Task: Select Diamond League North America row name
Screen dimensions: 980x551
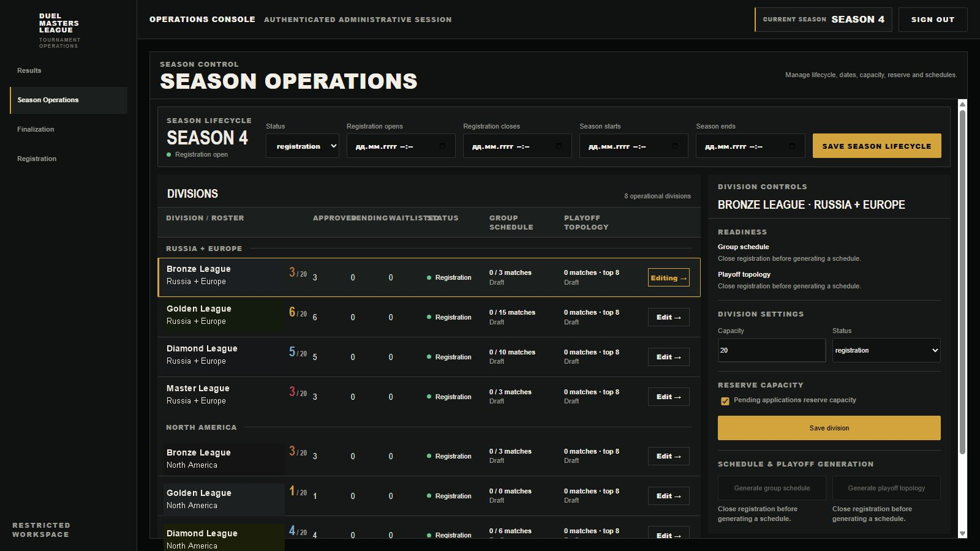Action: [x=202, y=533]
